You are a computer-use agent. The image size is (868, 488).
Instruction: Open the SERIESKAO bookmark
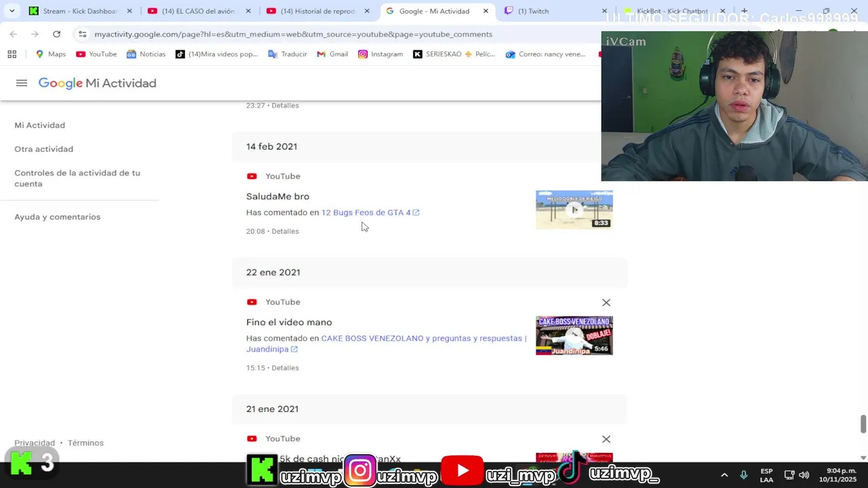(x=454, y=54)
